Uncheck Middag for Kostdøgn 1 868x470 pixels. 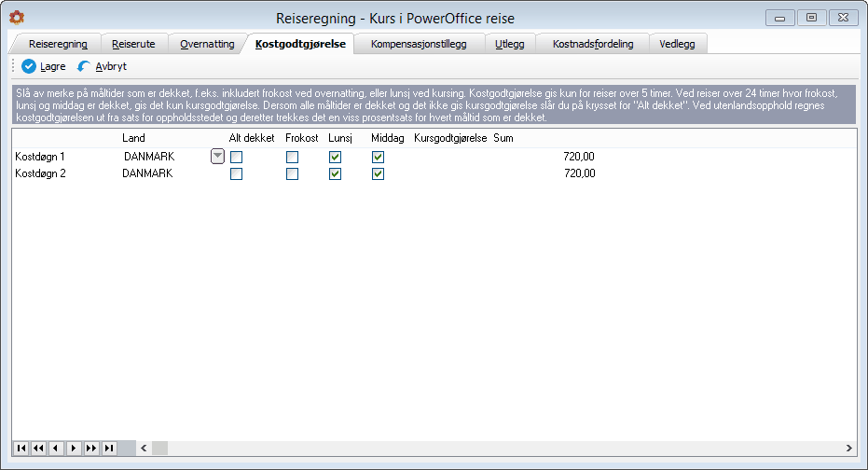[379, 158]
